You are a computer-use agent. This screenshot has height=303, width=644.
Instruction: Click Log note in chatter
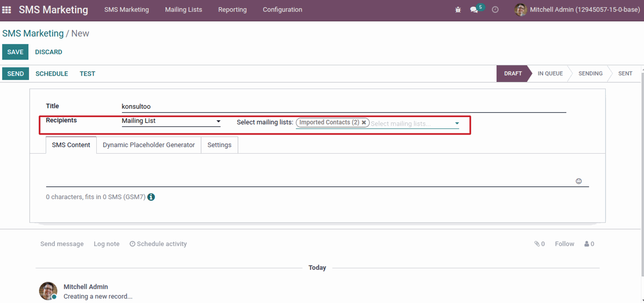(107, 244)
